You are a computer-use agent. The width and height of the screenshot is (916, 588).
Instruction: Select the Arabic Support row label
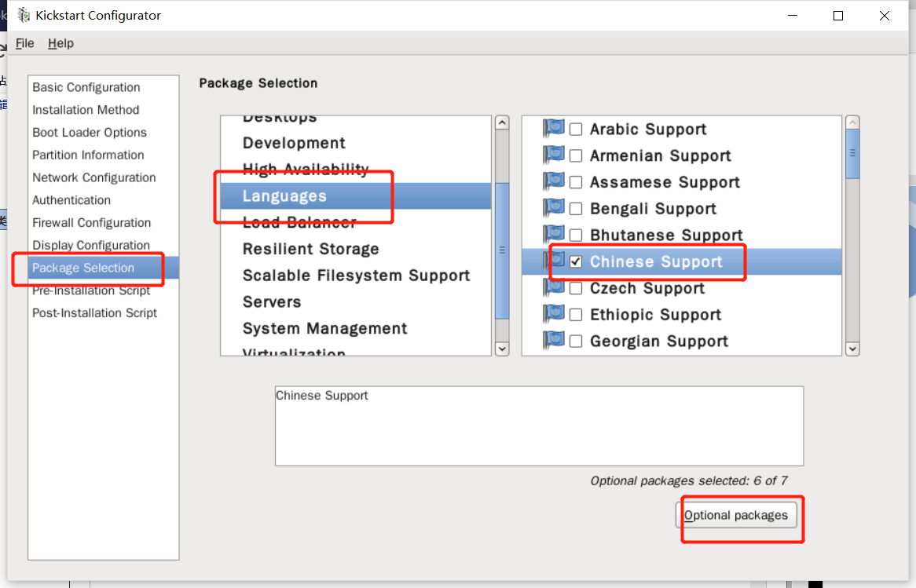pyautogui.click(x=648, y=129)
